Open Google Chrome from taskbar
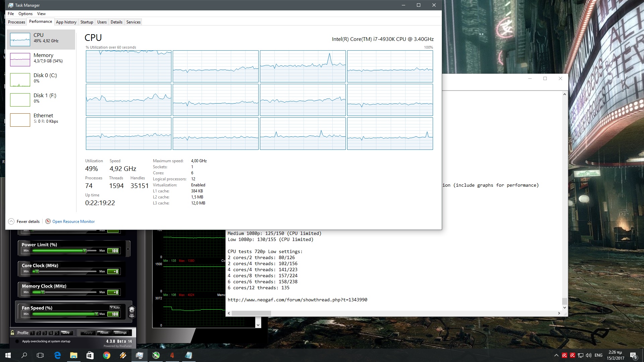Screen dimensions: 644x362 107,355
